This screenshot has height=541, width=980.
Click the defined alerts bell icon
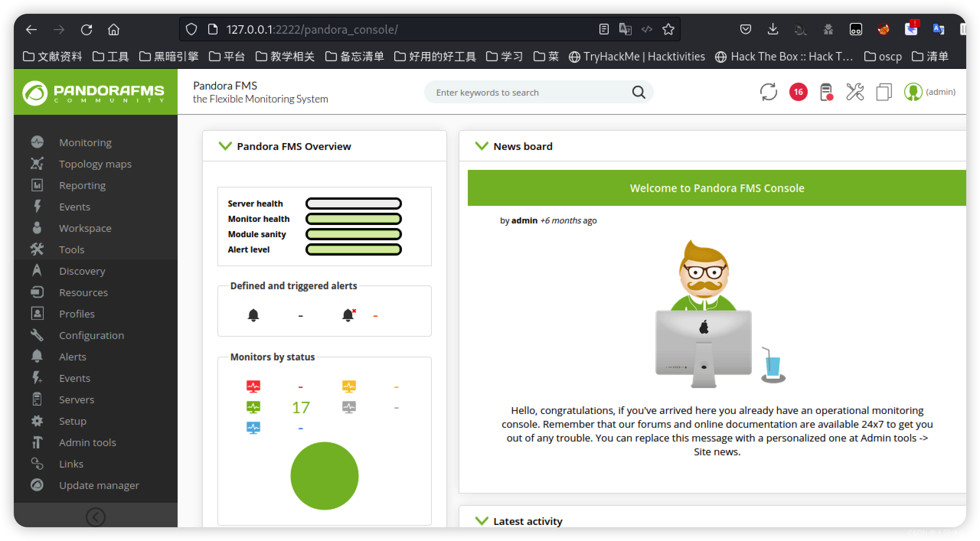(253, 315)
